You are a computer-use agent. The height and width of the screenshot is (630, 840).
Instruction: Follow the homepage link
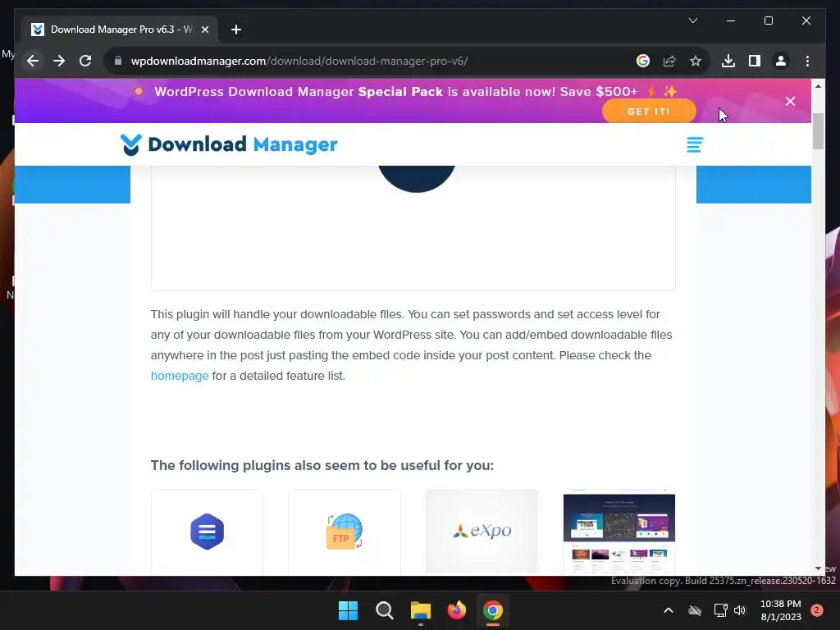(180, 376)
